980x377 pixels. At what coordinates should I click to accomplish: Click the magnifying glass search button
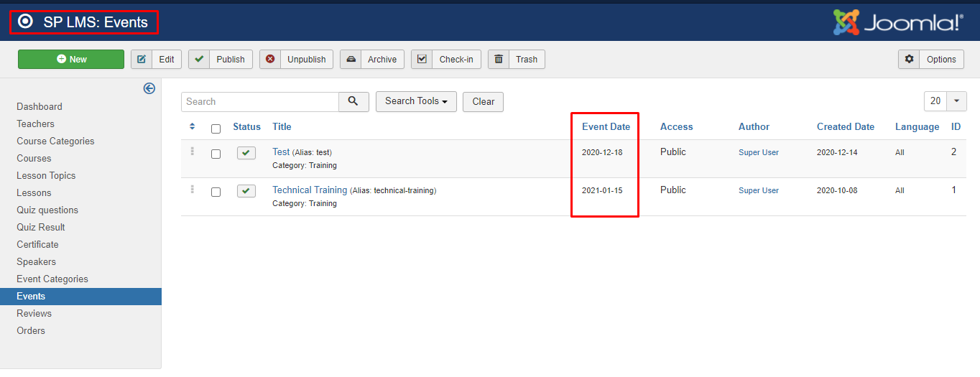tap(353, 101)
